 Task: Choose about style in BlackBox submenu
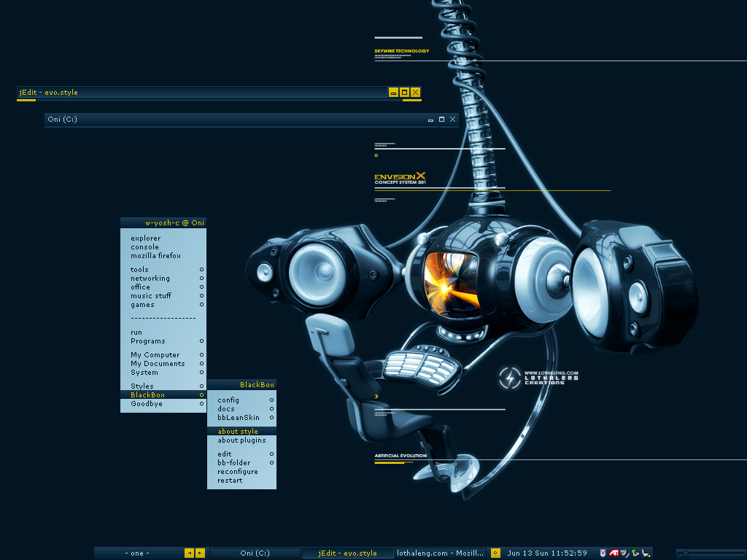pyautogui.click(x=241, y=431)
